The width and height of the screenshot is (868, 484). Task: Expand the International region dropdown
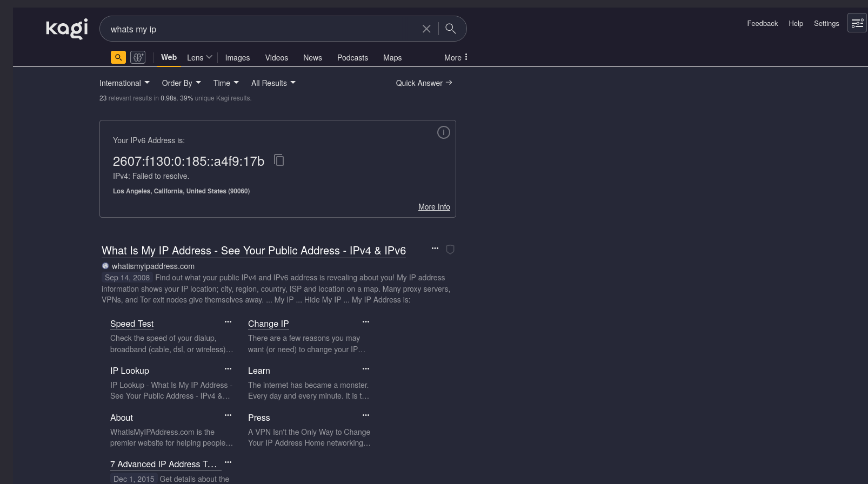[124, 83]
